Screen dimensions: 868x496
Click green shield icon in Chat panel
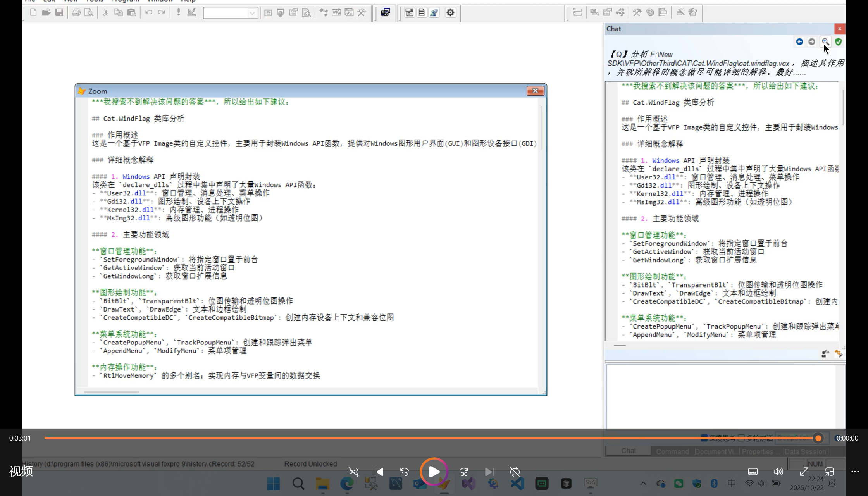coord(839,41)
